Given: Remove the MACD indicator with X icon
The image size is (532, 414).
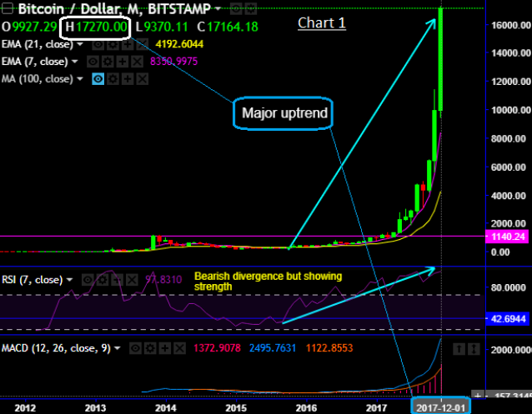Looking at the screenshot, I should click(179, 348).
